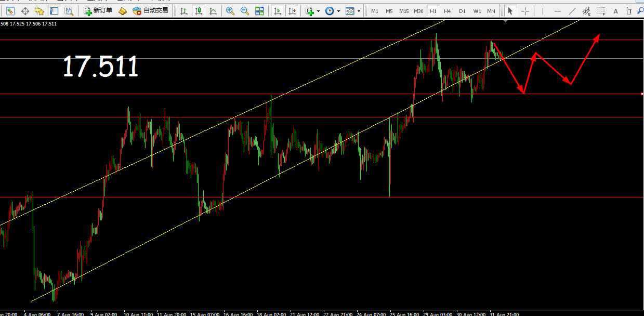
Task: Toggle candlestick chart mode
Action: (198, 11)
